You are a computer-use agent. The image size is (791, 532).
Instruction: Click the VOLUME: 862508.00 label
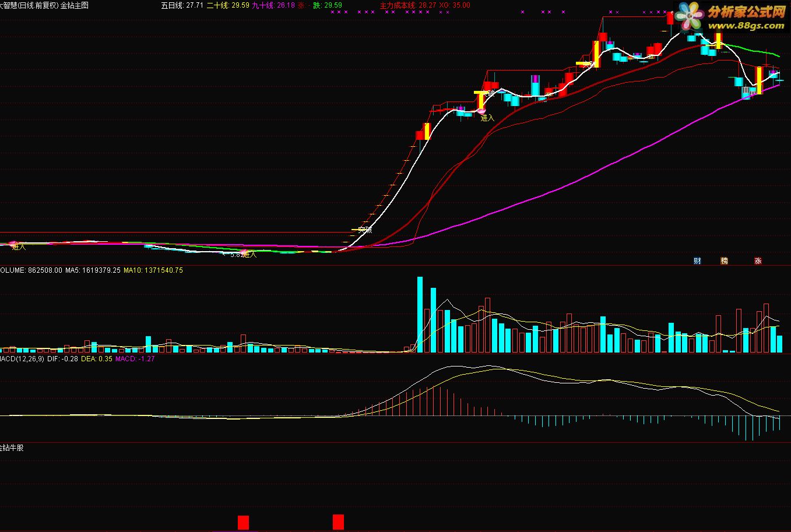point(31,270)
